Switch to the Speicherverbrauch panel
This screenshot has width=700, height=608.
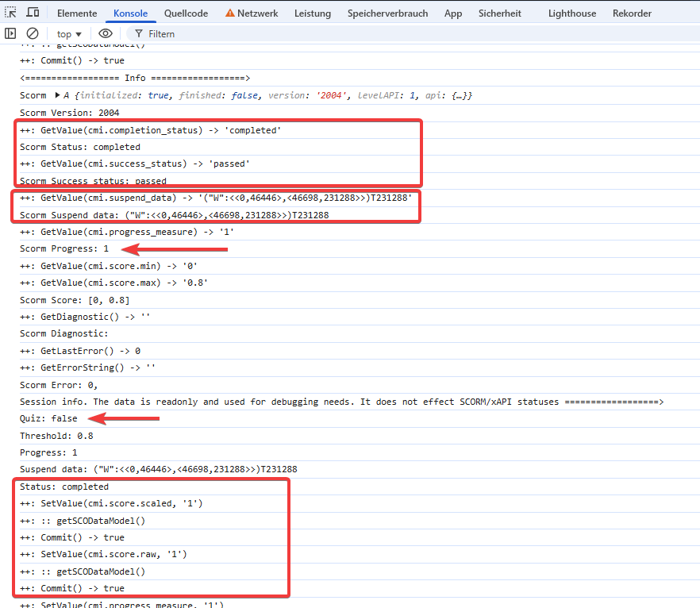coord(388,13)
